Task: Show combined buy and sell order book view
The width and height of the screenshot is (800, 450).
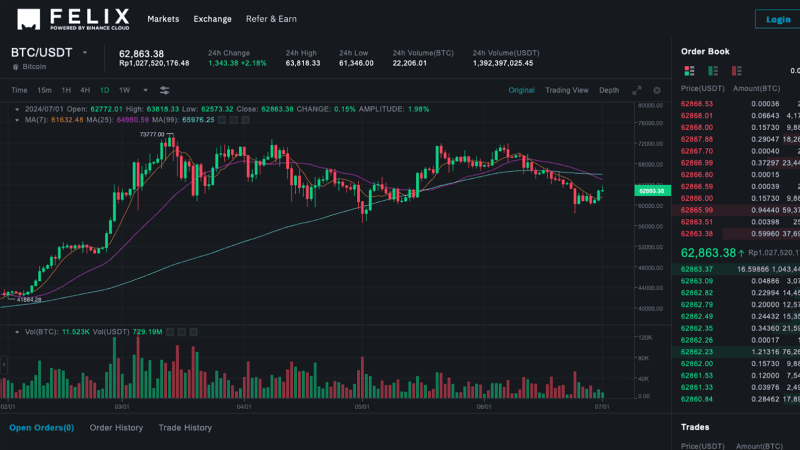Action: click(x=689, y=70)
